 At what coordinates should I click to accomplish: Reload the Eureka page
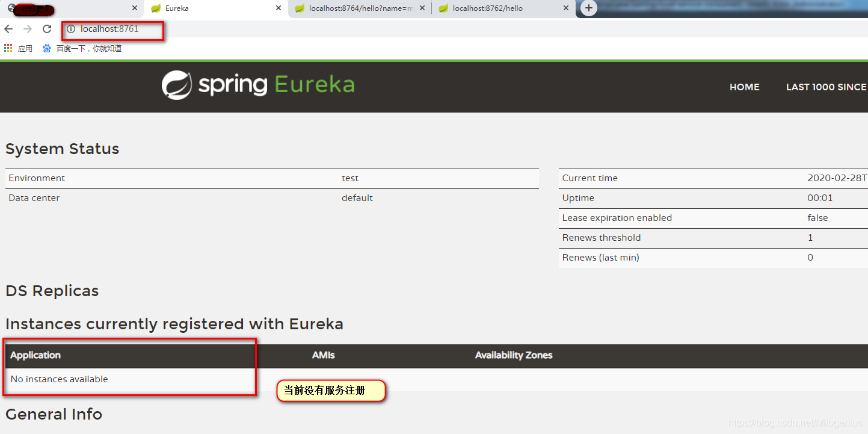(47, 29)
